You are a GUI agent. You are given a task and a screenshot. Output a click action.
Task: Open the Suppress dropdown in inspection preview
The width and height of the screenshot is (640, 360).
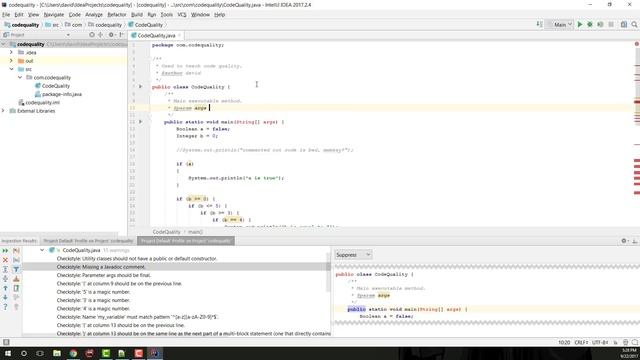click(x=353, y=255)
